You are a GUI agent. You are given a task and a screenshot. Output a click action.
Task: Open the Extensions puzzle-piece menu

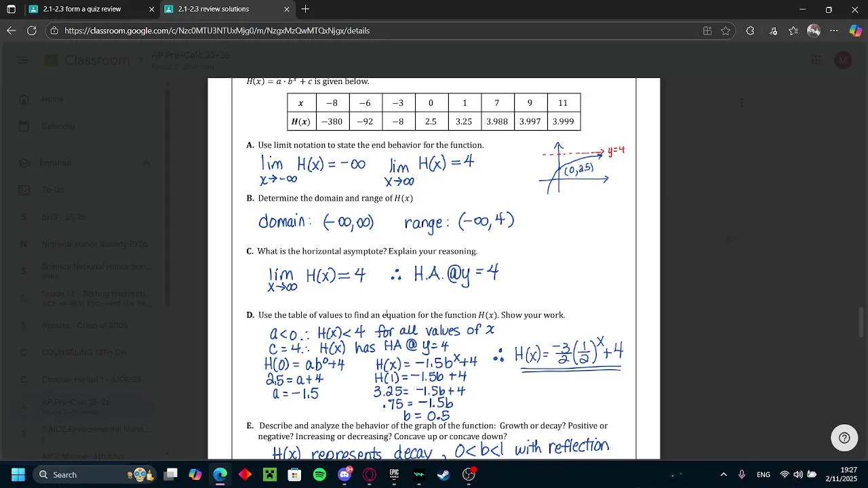click(x=750, y=30)
